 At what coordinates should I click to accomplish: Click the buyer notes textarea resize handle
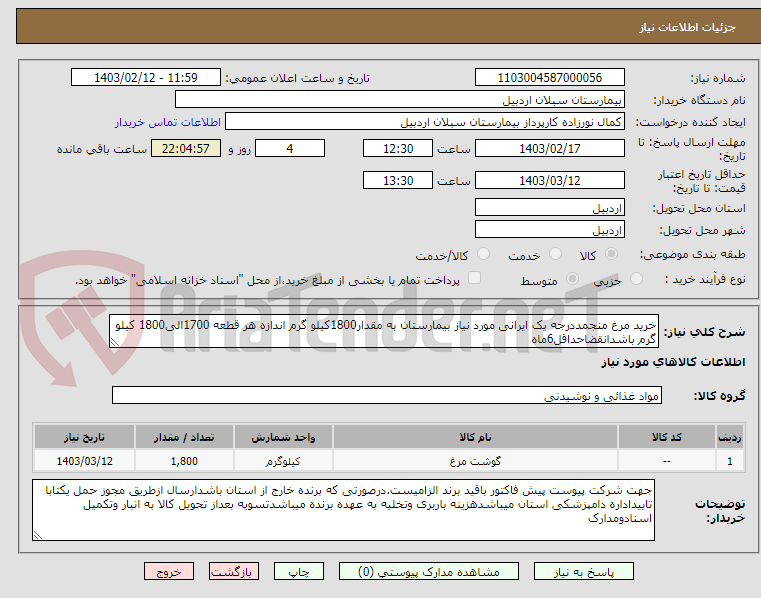[x=37, y=535]
